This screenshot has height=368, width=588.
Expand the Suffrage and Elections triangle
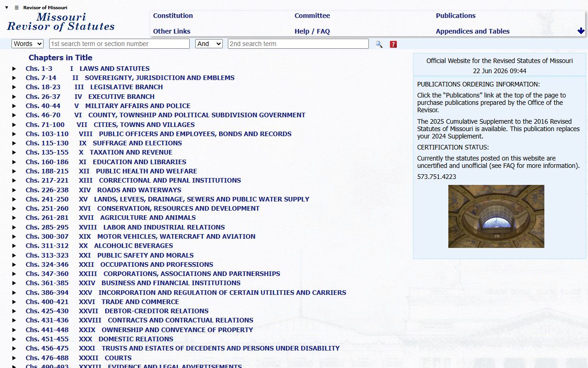14,143
